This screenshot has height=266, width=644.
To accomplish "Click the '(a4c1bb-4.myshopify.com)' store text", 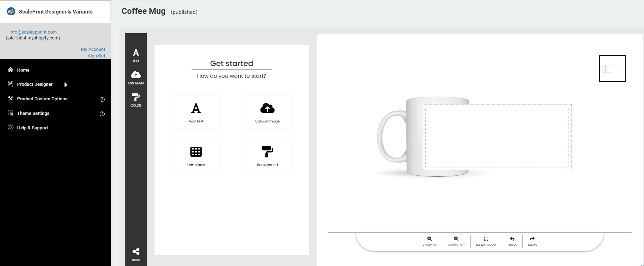I will click(x=33, y=38).
